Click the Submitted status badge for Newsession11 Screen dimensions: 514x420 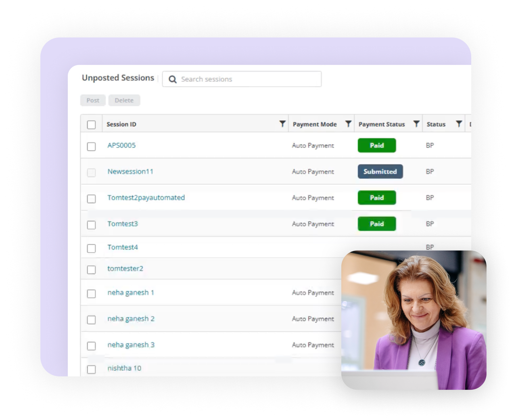[380, 171]
